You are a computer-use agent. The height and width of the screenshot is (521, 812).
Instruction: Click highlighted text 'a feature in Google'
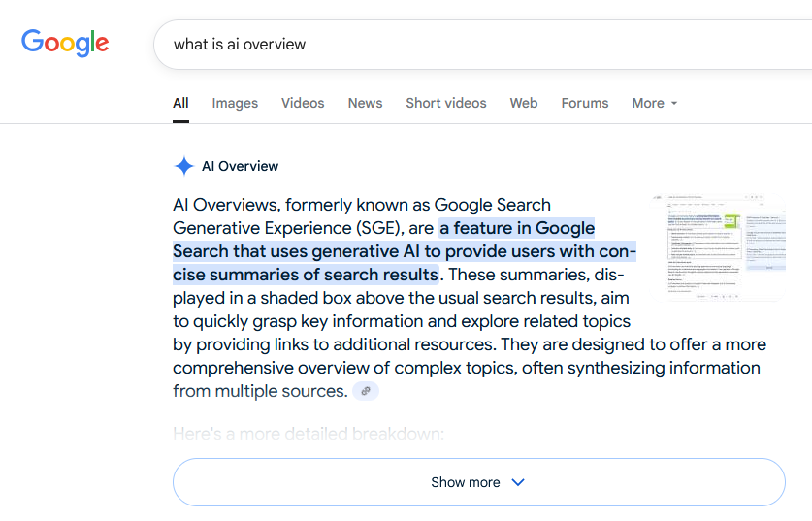point(517,228)
